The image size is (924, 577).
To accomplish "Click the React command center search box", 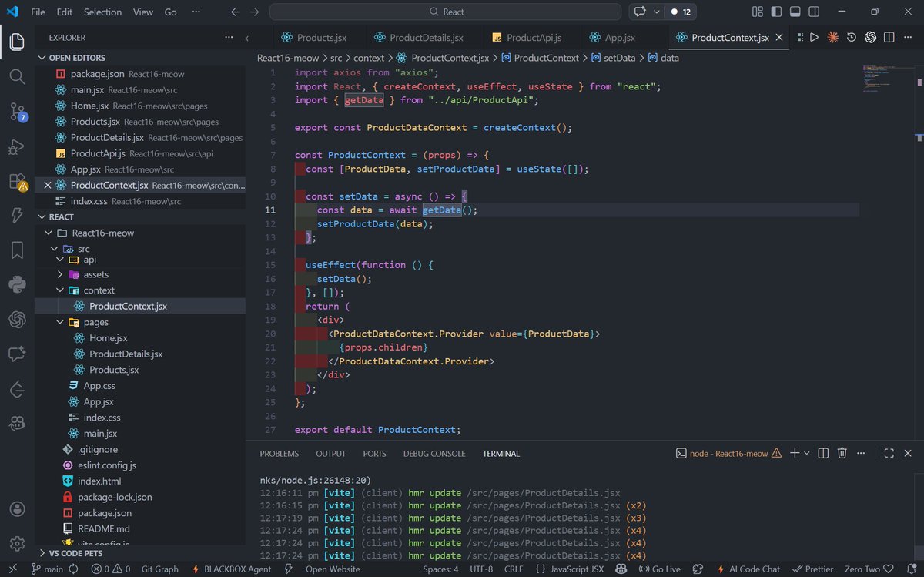I will pos(445,12).
